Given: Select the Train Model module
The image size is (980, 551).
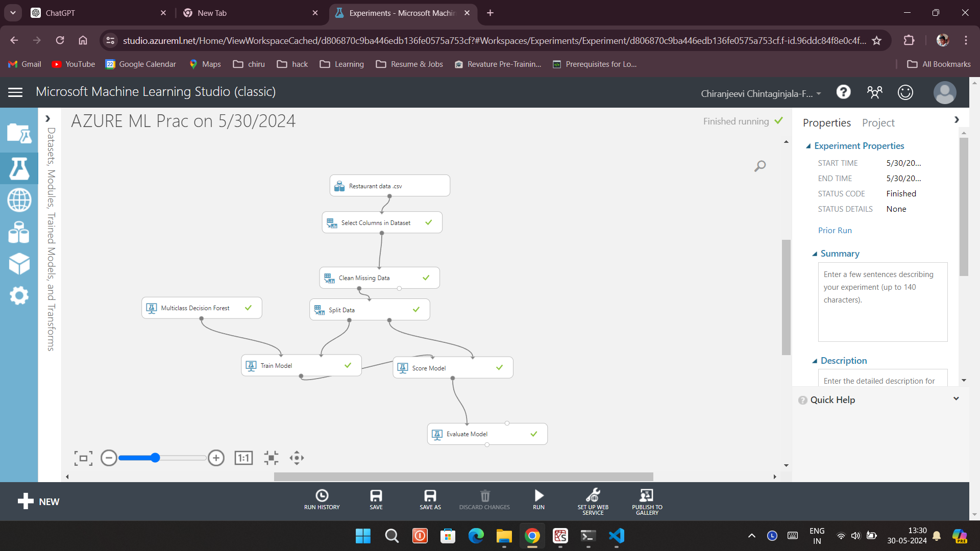Looking at the screenshot, I should [x=301, y=365].
